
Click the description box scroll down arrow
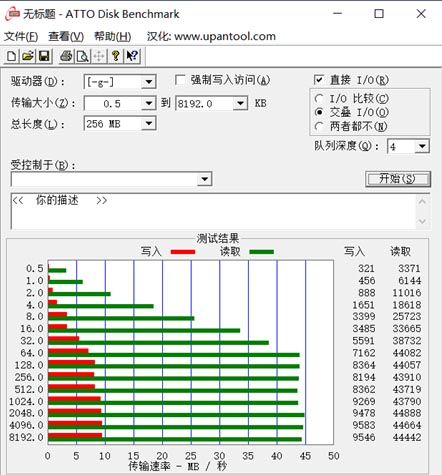coord(422,221)
